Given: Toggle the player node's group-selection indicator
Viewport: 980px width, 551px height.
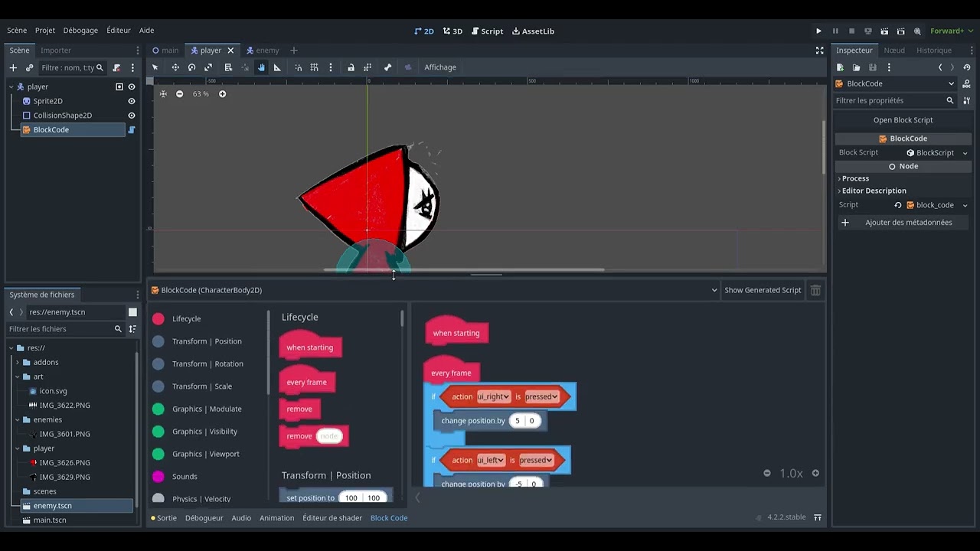Looking at the screenshot, I should [119, 87].
